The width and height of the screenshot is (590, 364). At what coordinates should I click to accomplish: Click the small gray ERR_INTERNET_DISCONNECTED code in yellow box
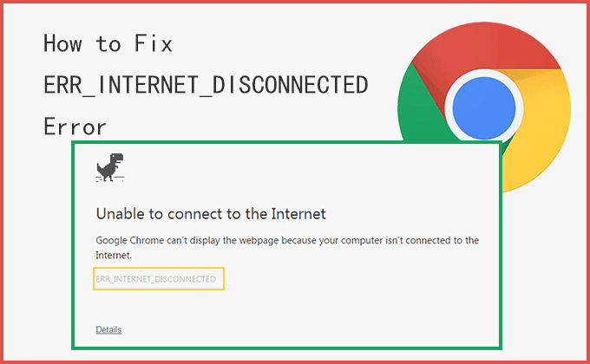(156, 279)
